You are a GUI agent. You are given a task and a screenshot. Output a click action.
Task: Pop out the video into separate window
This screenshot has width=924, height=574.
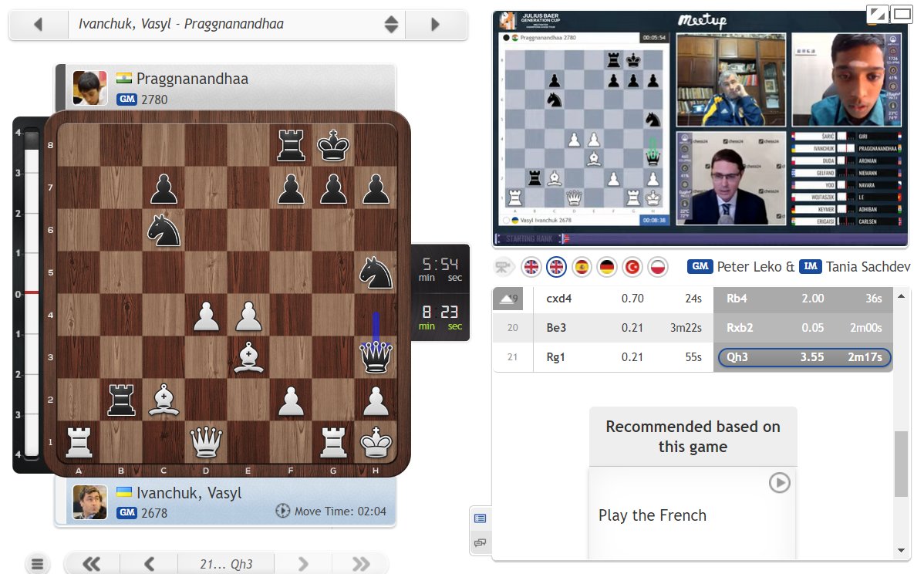pyautogui.click(x=878, y=14)
